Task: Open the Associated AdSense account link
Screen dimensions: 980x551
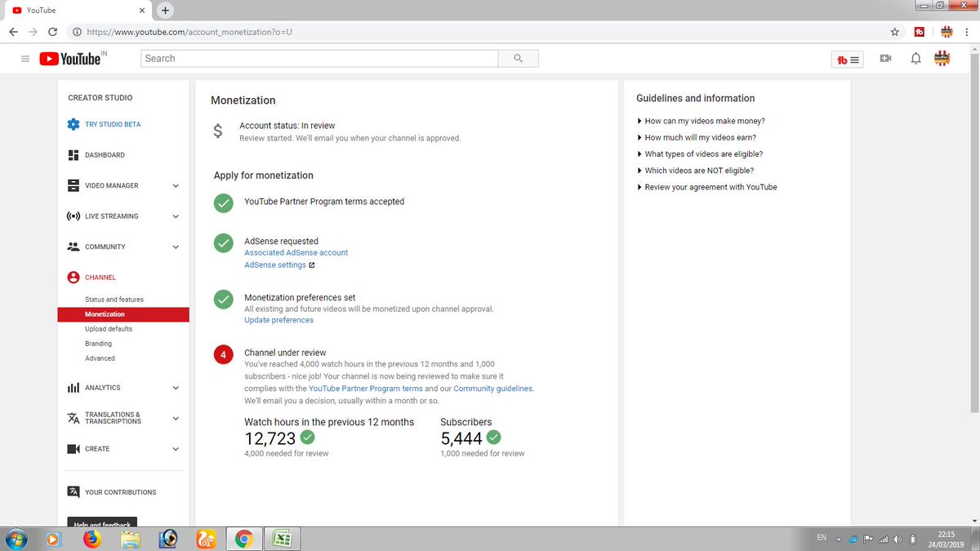Action: tap(296, 253)
